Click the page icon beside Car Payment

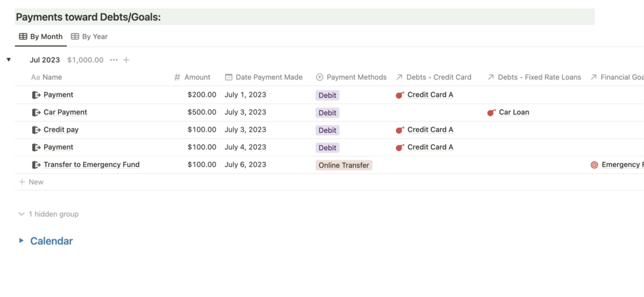36,113
